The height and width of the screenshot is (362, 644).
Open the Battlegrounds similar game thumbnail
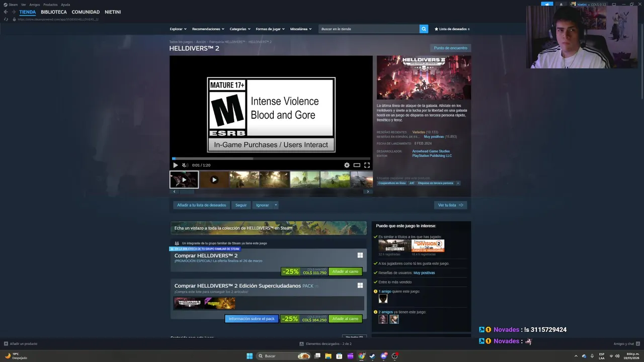click(x=394, y=246)
